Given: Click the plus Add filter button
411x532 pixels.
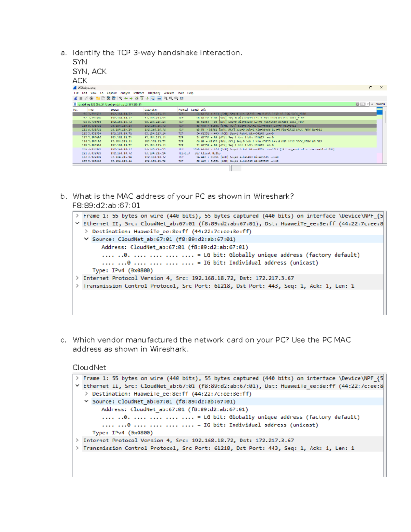Looking at the screenshot, I should 372,104.
